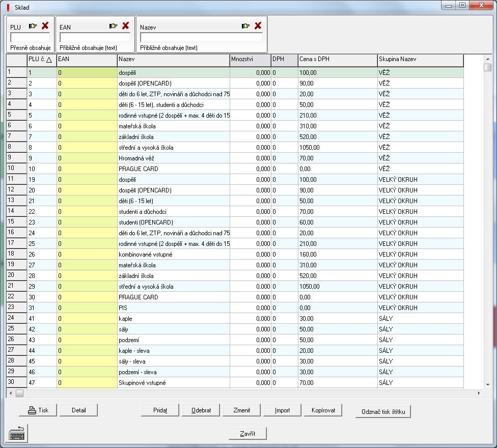Image resolution: width=497 pixels, height=448 pixels.
Task: Click the Mnozstvi column header
Action: click(x=251, y=61)
